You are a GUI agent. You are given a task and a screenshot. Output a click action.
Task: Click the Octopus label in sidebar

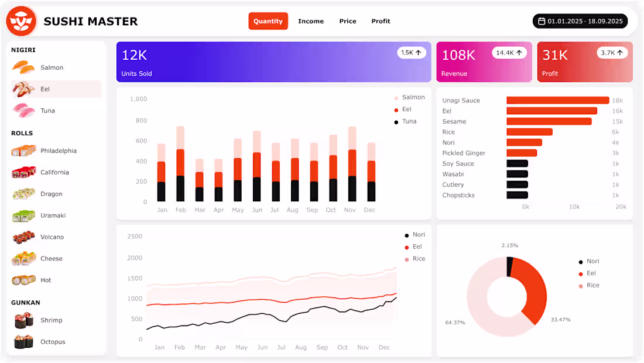[53, 342]
